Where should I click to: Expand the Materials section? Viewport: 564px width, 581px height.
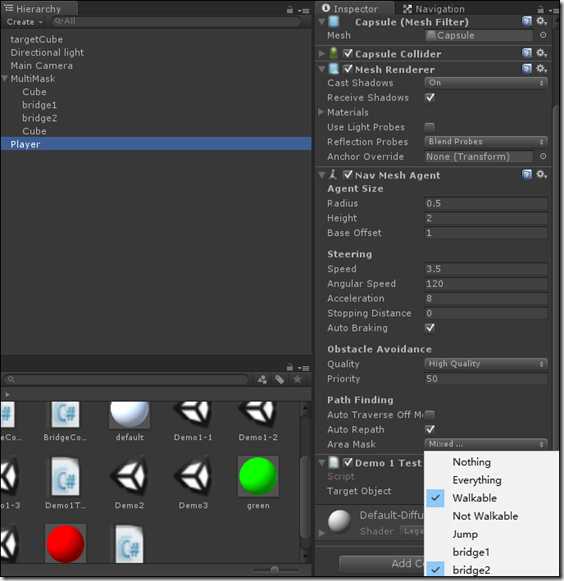(321, 112)
